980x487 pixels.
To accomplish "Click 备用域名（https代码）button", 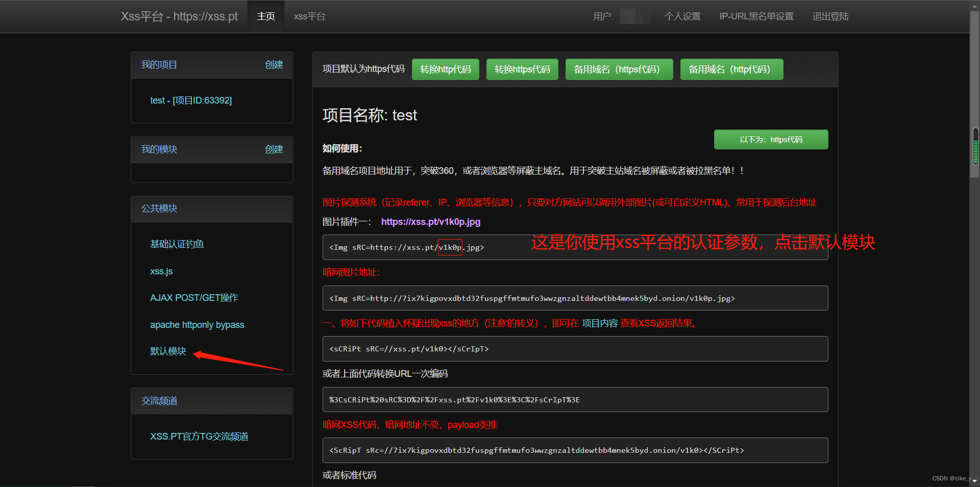I will [x=619, y=69].
